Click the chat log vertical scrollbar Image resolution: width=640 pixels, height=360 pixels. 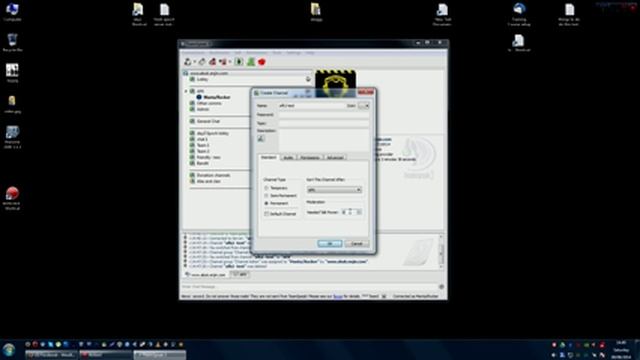[441, 251]
